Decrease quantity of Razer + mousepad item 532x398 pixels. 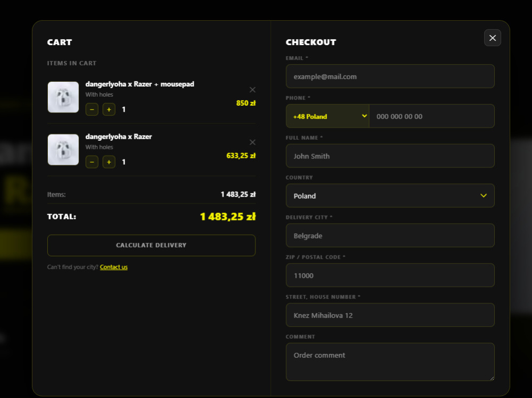coord(92,109)
